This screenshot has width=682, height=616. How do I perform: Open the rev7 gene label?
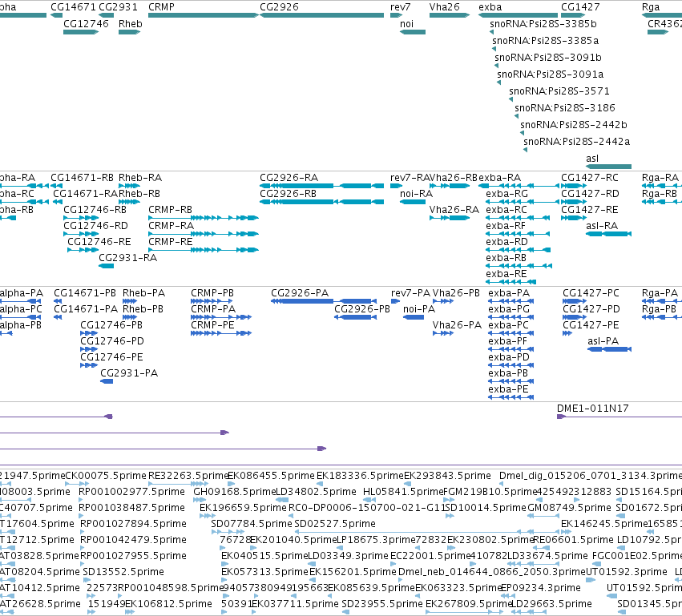tap(401, 7)
